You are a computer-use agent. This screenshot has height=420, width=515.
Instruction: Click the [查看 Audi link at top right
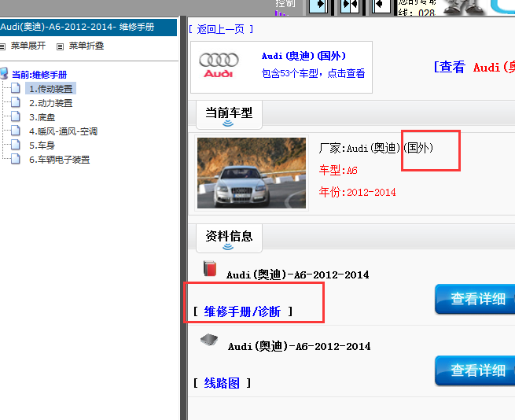click(x=474, y=67)
